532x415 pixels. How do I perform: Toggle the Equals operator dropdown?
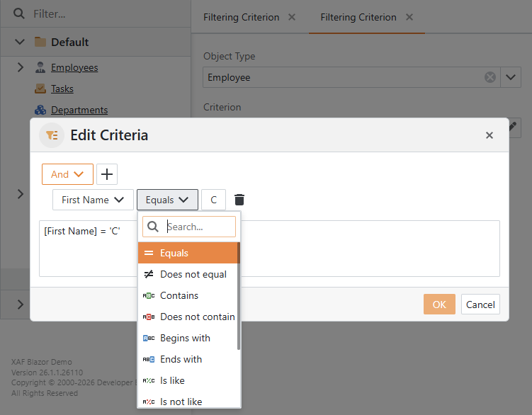[167, 200]
